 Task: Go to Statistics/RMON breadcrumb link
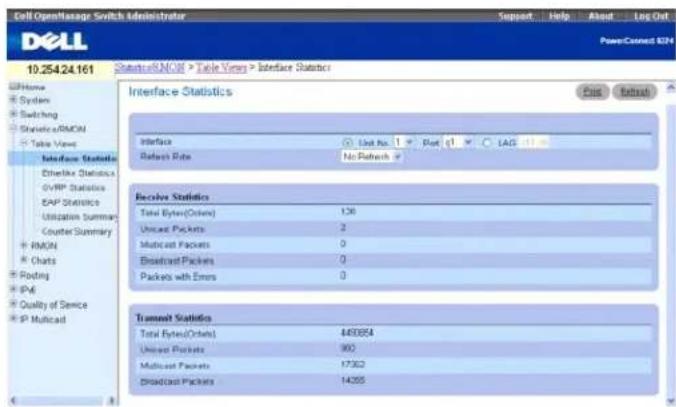coord(149,68)
